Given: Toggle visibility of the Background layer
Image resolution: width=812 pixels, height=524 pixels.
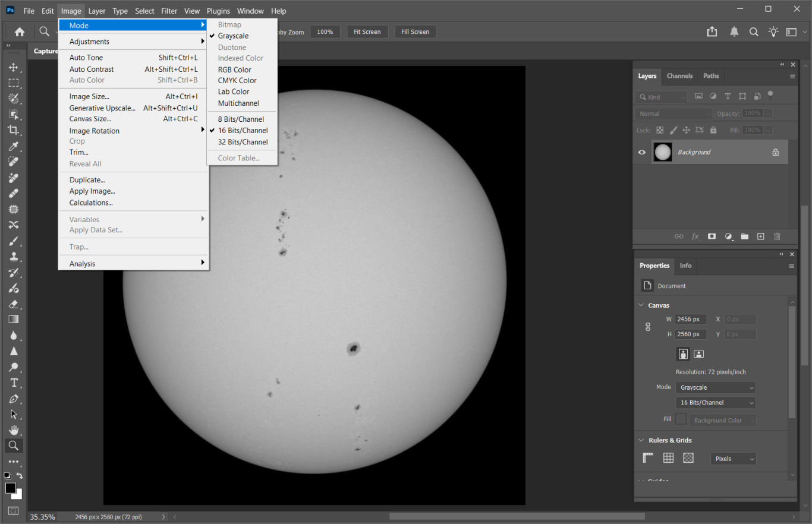Looking at the screenshot, I should pos(641,152).
